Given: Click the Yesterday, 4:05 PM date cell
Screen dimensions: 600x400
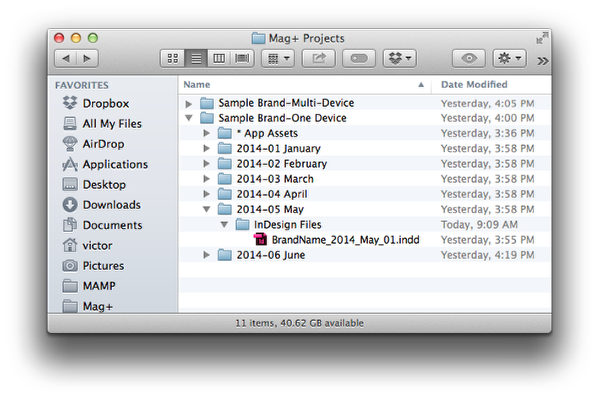Looking at the screenshot, I should [x=488, y=103].
